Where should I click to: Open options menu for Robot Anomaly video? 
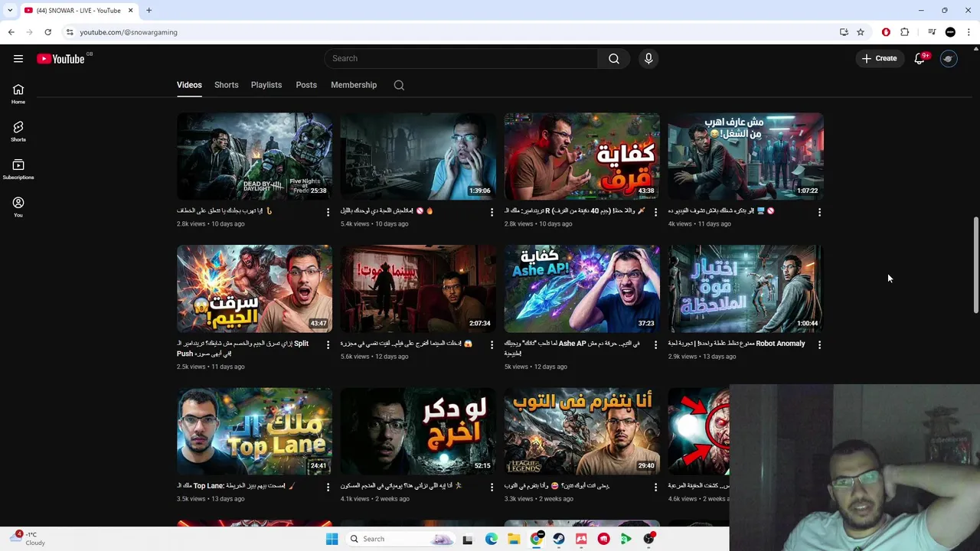click(819, 345)
